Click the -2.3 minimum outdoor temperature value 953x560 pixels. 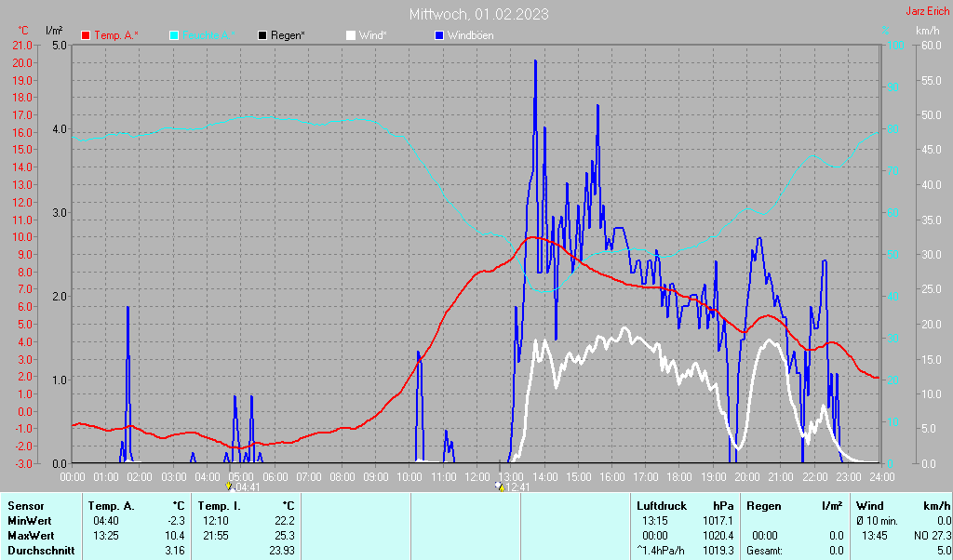pos(175,521)
